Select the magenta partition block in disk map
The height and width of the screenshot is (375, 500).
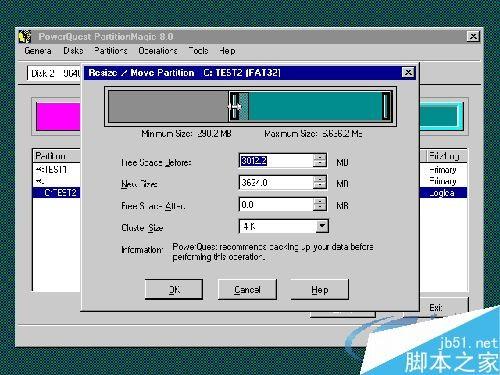click(58, 116)
